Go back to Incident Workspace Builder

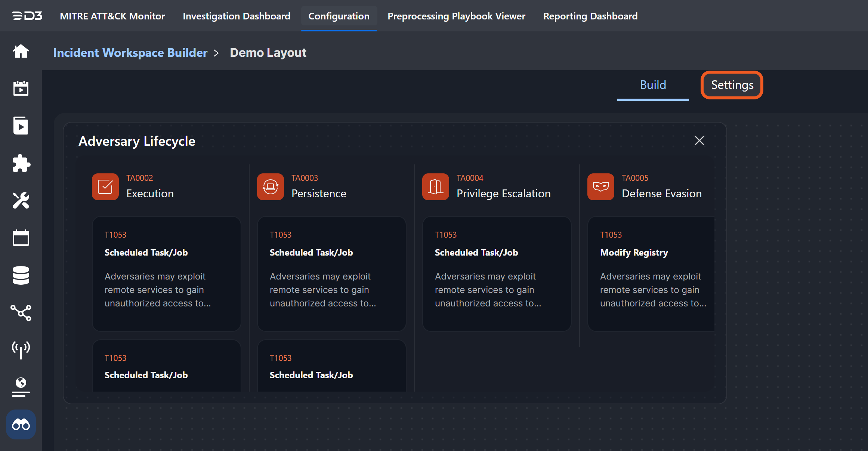point(130,53)
